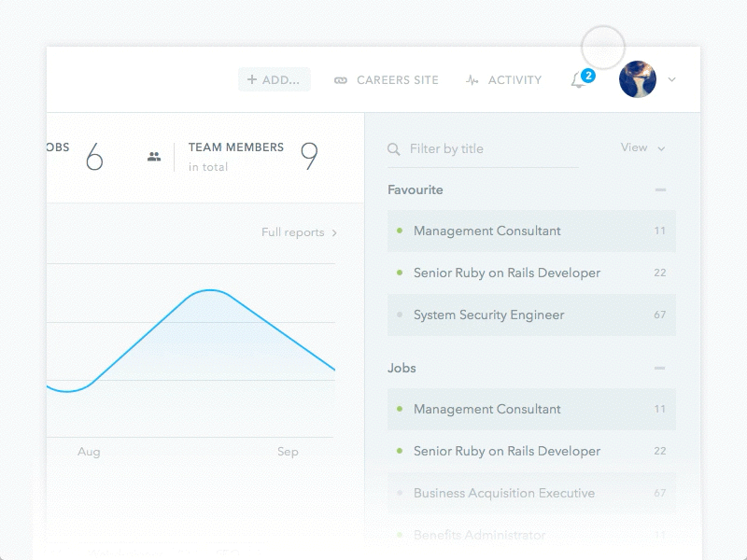This screenshot has width=747, height=560.
Task: Open Full reports
Action: click(x=295, y=231)
